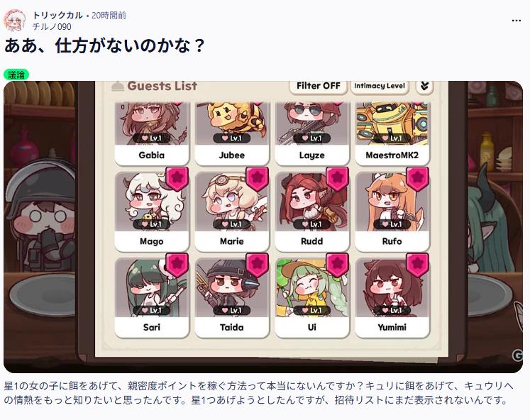The width and height of the screenshot is (530, 420).
Task: Open the Intimacy Level sort dropdown
Action: [x=380, y=86]
